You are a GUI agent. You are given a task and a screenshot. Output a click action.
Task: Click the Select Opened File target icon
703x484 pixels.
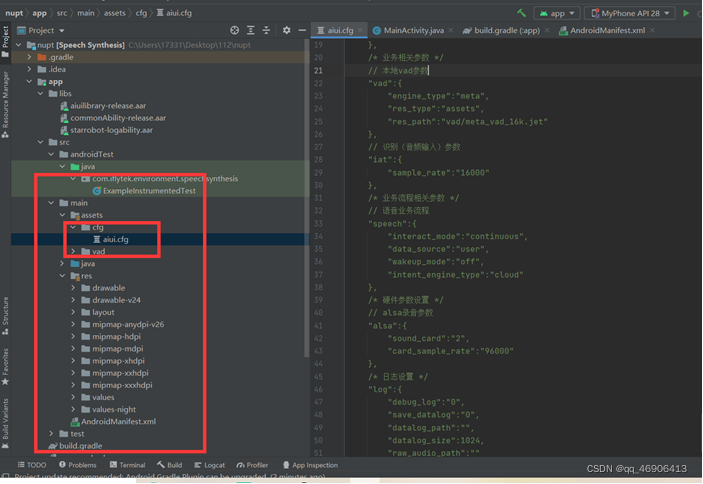click(234, 30)
